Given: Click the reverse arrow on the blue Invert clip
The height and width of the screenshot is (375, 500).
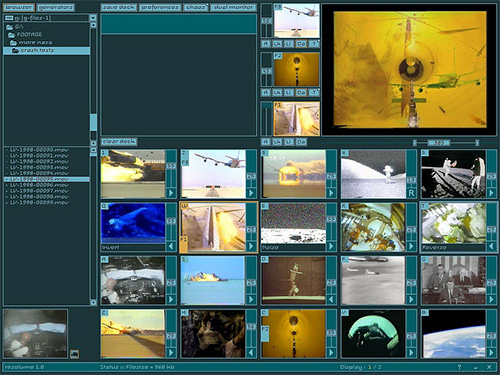Looking at the screenshot, I should pos(171,246).
